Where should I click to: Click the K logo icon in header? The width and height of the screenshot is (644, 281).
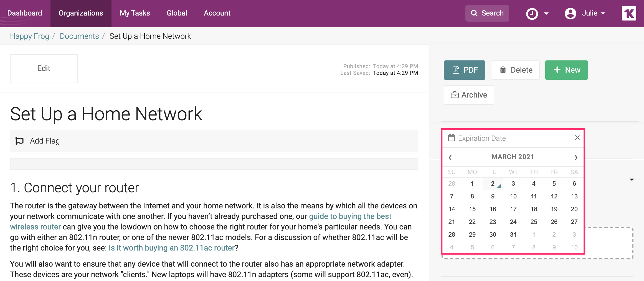(x=629, y=13)
